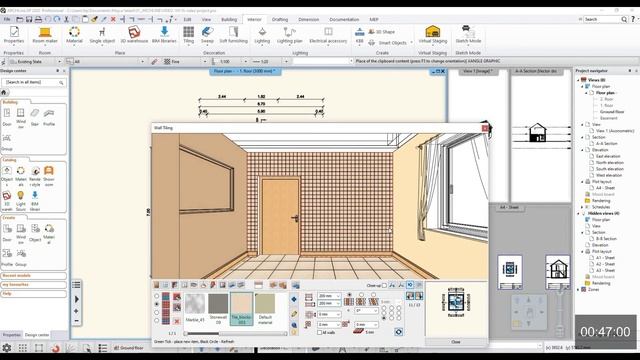Open Light Source catalog in Design center

20,200
